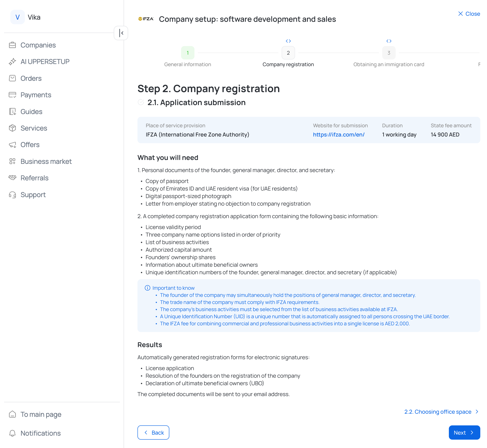The width and height of the screenshot is (487, 448).
Task: Go to 2.2 Choosing office space
Action: (x=441, y=412)
